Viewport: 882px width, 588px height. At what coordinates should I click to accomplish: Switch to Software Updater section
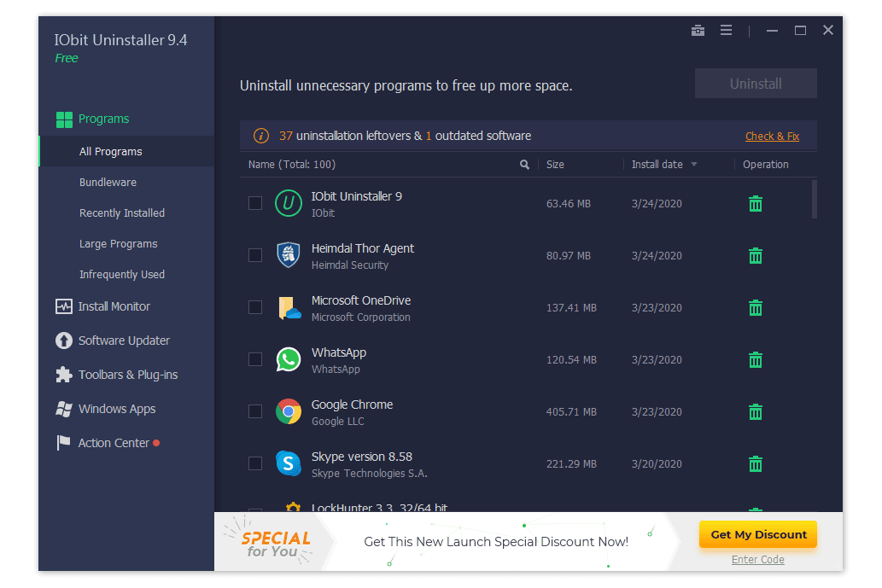(x=124, y=341)
